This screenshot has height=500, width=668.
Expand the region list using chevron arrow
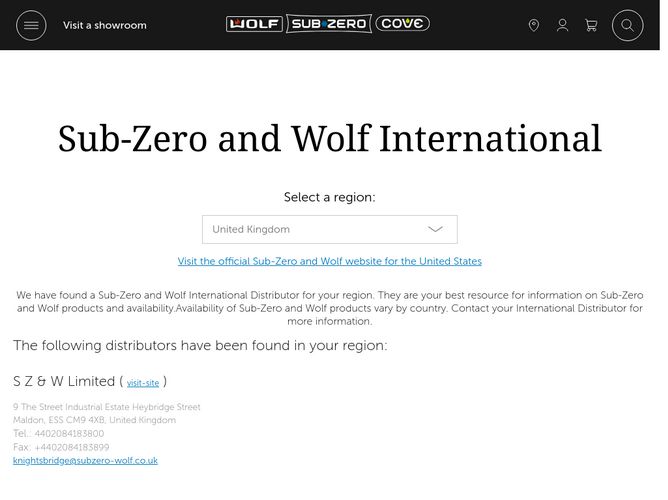435,229
